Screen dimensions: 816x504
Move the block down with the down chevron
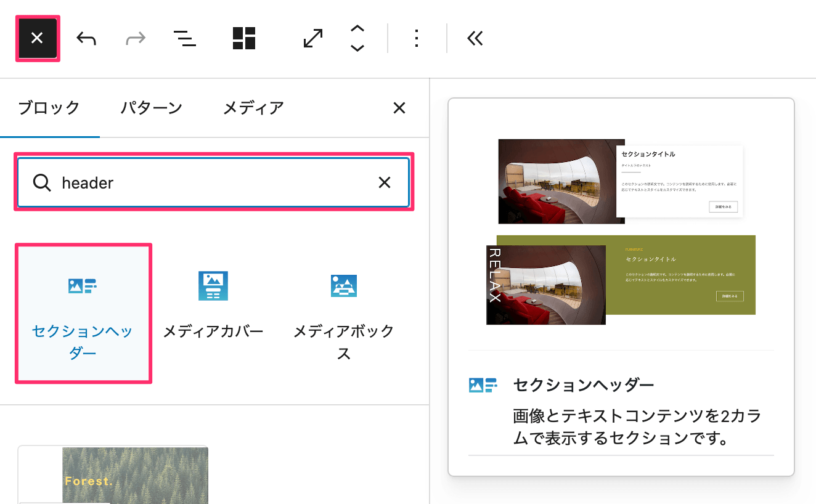click(x=357, y=49)
